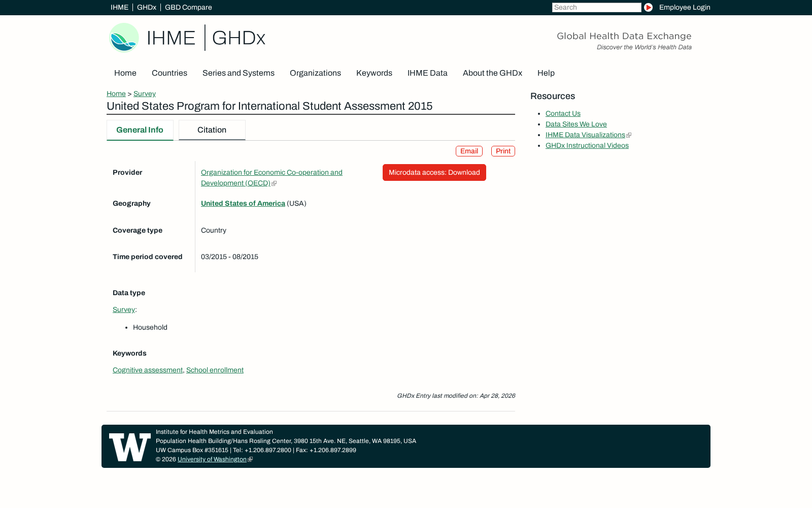
Task: Click the Print button
Action: [503, 151]
